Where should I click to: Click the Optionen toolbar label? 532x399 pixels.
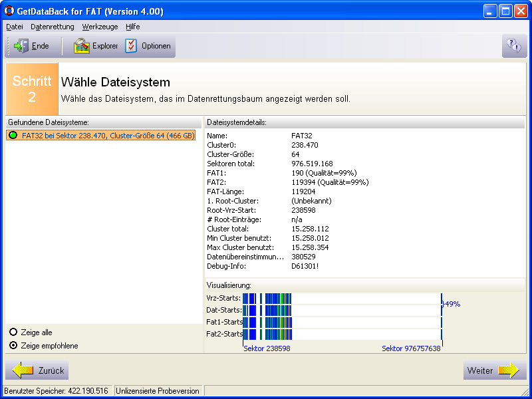coord(156,46)
